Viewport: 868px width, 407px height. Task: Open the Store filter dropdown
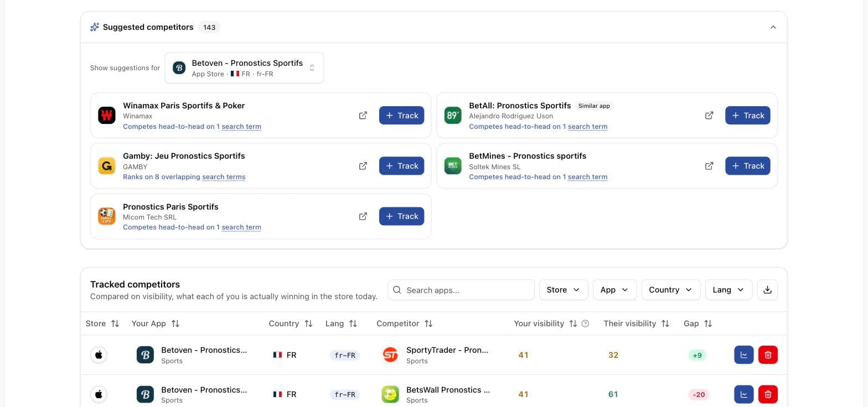[x=564, y=290]
